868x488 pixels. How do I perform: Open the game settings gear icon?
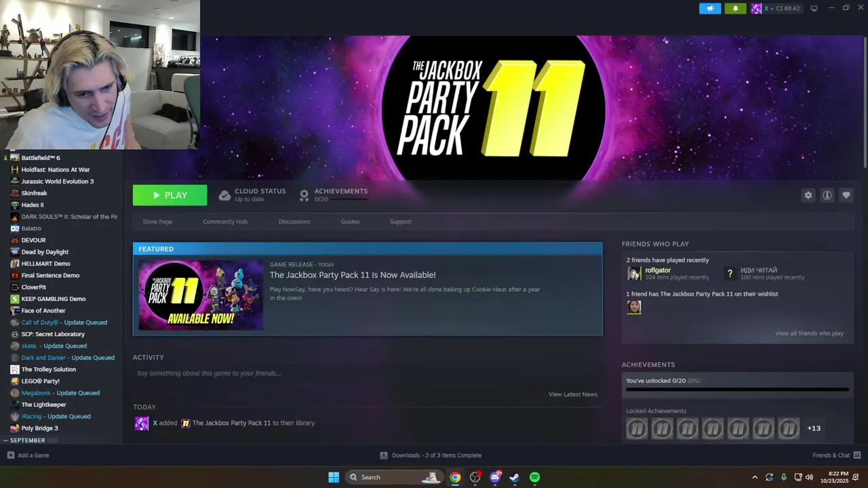pos(808,195)
